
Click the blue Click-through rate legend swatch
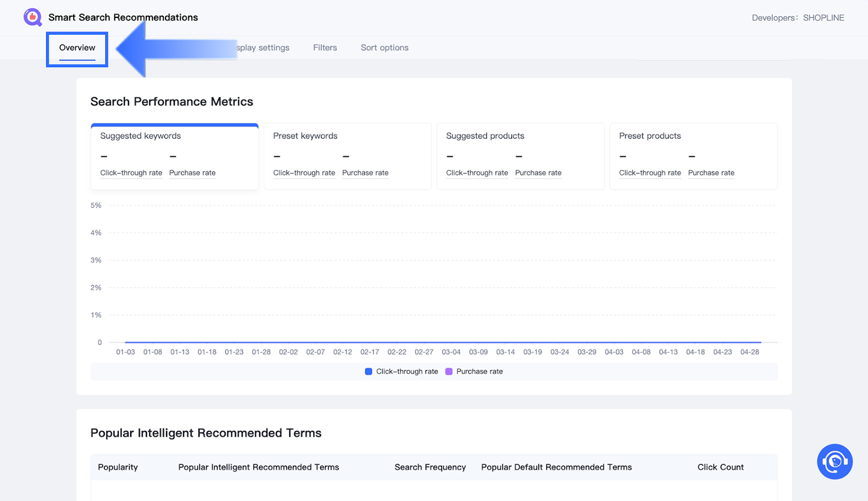click(x=368, y=371)
